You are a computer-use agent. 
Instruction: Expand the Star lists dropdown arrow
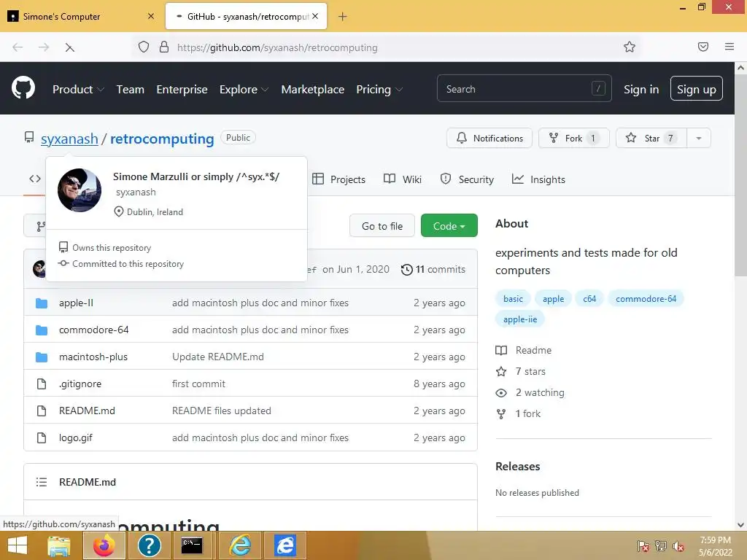[x=699, y=138]
